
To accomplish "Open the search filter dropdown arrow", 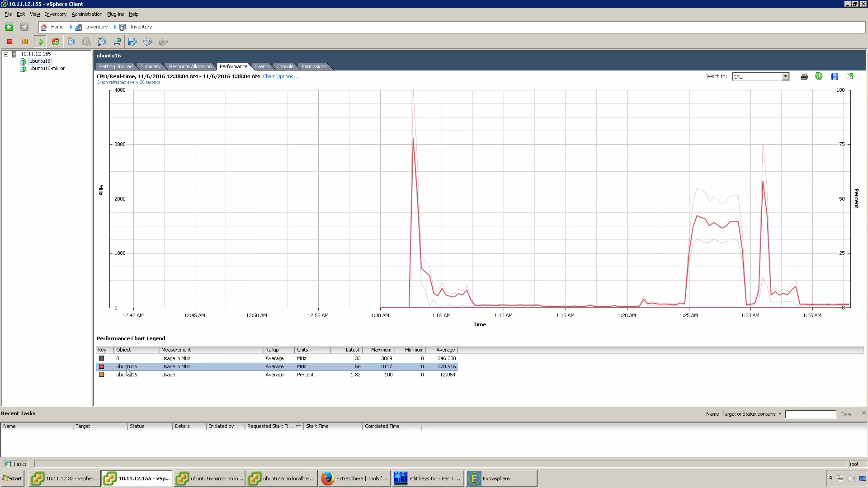I will [780, 414].
